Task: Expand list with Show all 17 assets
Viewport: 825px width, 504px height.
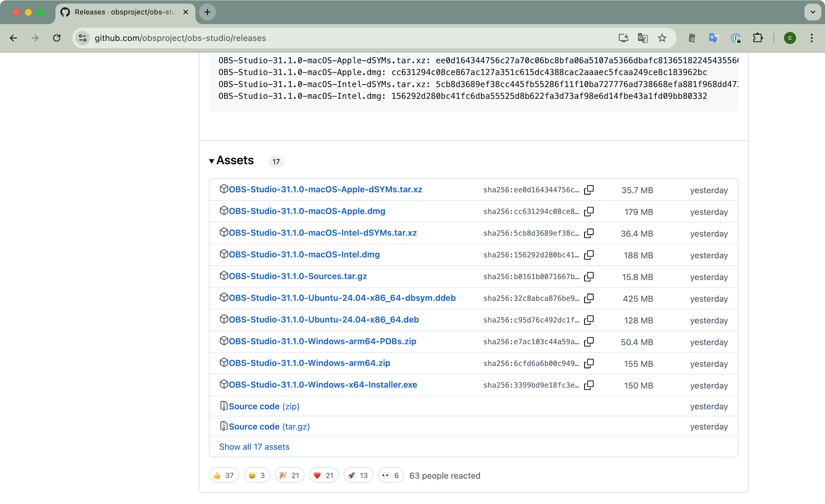Action: [254, 447]
